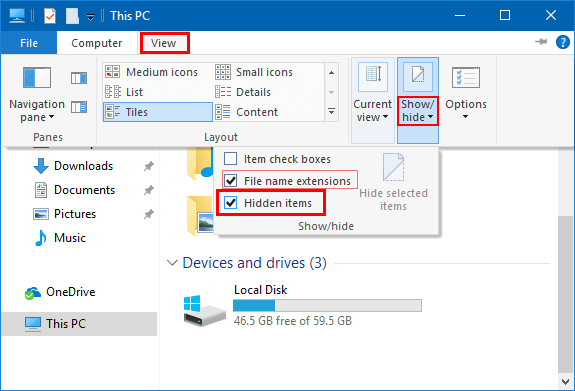Image resolution: width=575 pixels, height=391 pixels.
Task: Collapse Devices and drives group
Action: pos(172,263)
